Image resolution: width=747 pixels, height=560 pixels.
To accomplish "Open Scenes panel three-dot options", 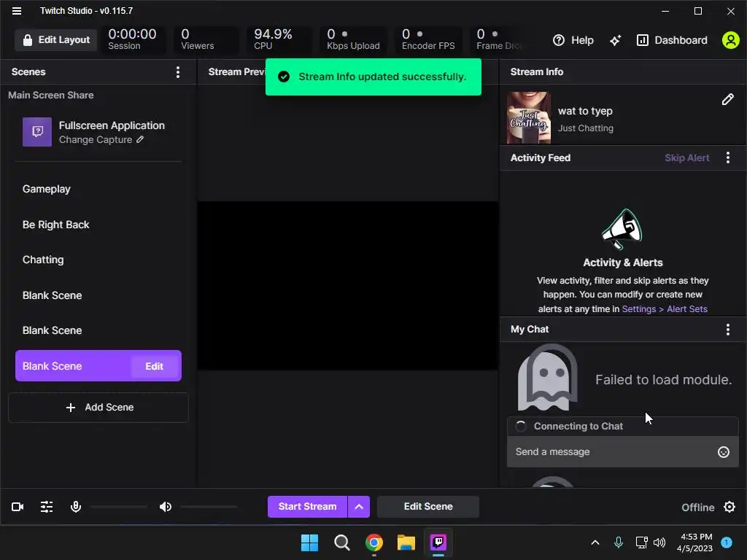I will [178, 72].
